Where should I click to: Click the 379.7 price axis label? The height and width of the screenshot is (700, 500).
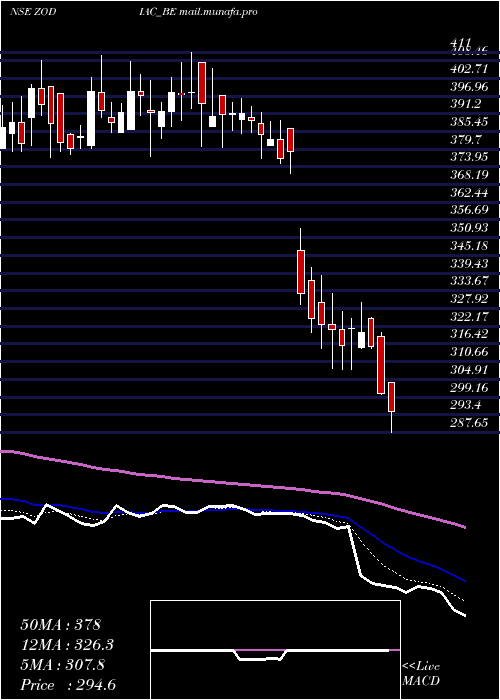[466, 139]
